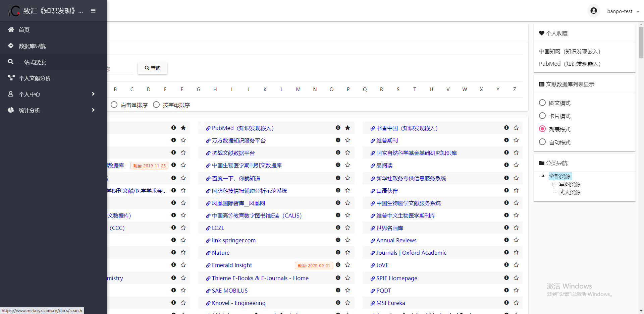Click the 查询 search button

(x=153, y=68)
